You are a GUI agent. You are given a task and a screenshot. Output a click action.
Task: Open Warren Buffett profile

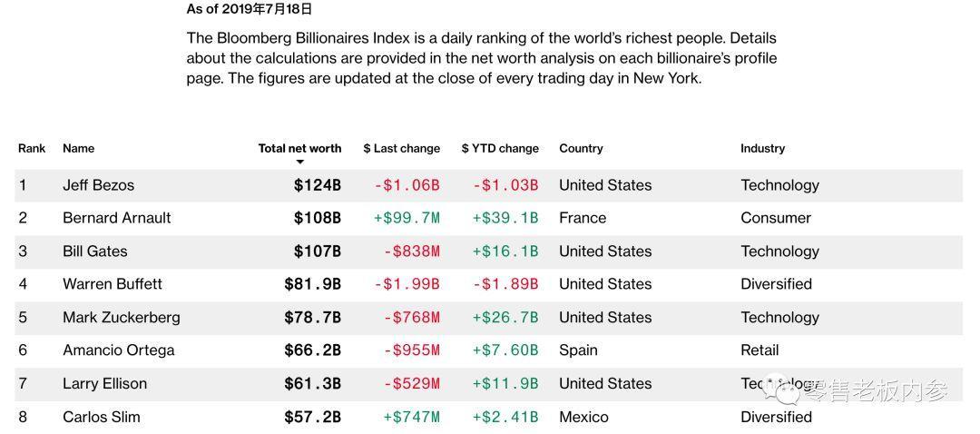tap(112, 284)
